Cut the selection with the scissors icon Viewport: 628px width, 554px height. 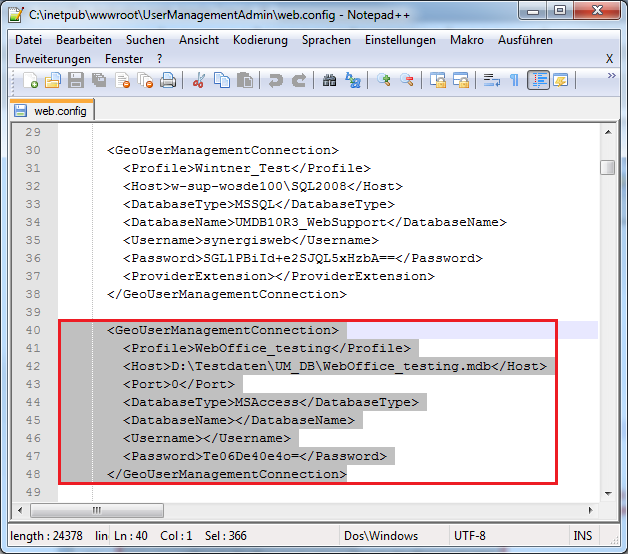[198, 81]
